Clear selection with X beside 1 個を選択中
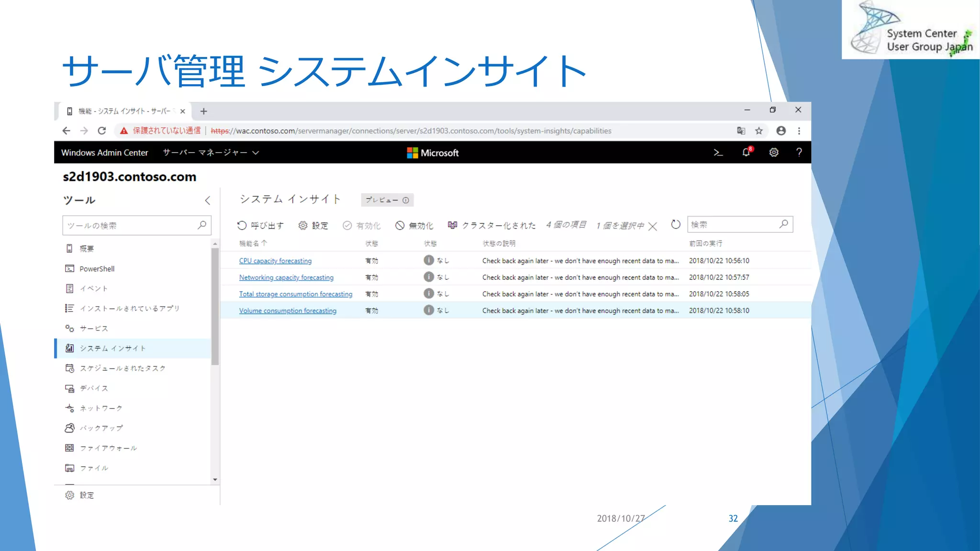Screen dimensions: 980x551 (x=653, y=226)
